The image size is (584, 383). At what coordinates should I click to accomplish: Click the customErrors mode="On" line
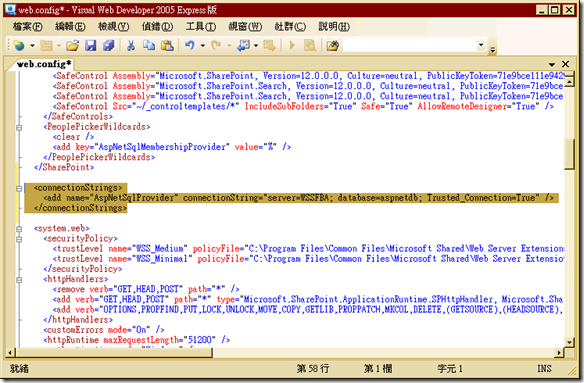click(104, 330)
